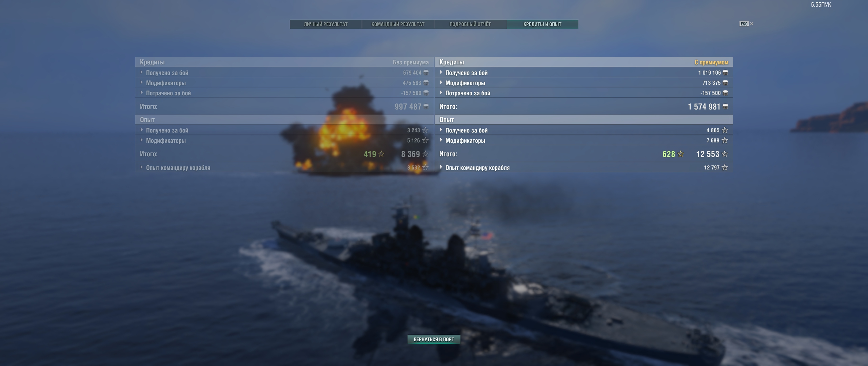This screenshot has width=868, height=366.
Task: Click the coin icon beside 997 487 total
Action: [x=426, y=107]
